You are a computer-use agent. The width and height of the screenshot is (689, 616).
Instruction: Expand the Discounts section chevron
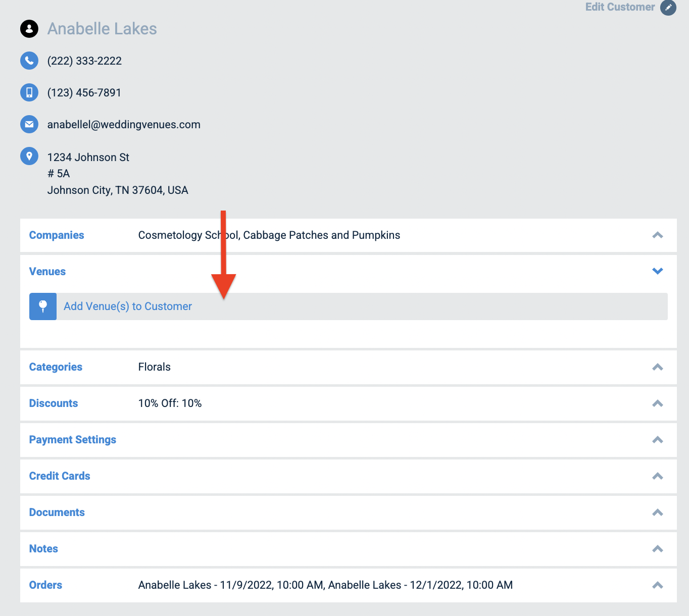coord(658,403)
